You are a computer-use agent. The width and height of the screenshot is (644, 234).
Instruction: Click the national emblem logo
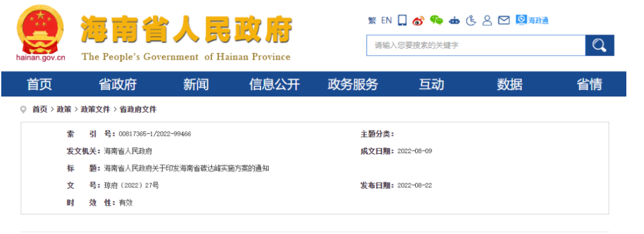(x=40, y=29)
